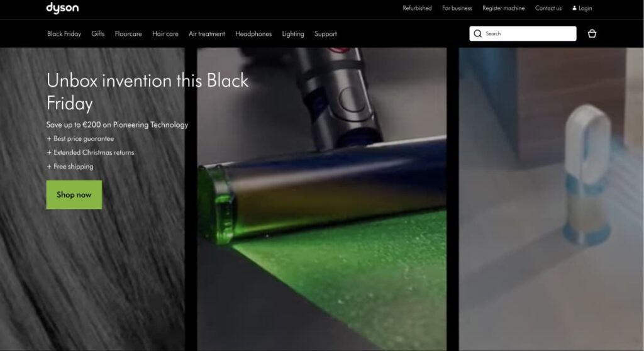Open the Black Friday menu

[64, 34]
